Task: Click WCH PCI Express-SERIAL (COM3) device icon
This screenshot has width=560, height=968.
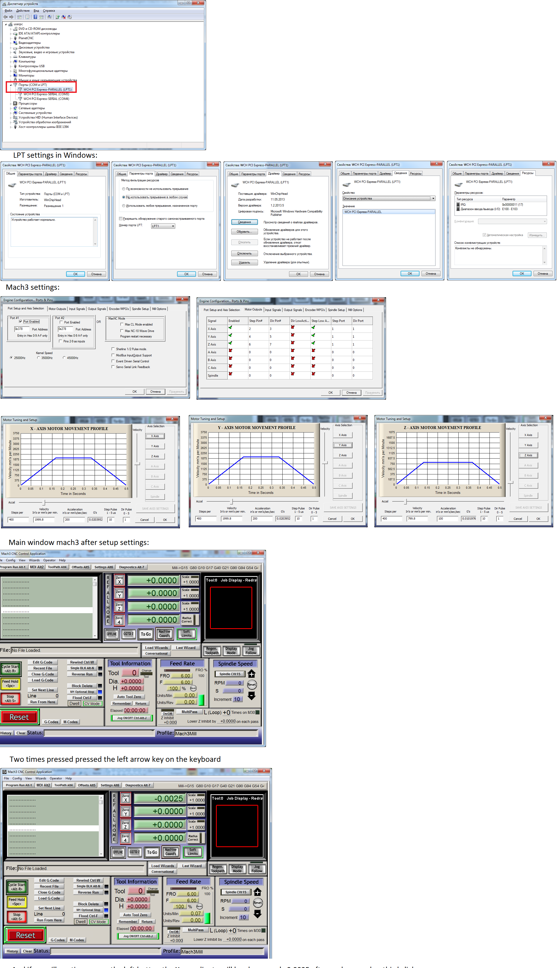Action: pos(20,94)
